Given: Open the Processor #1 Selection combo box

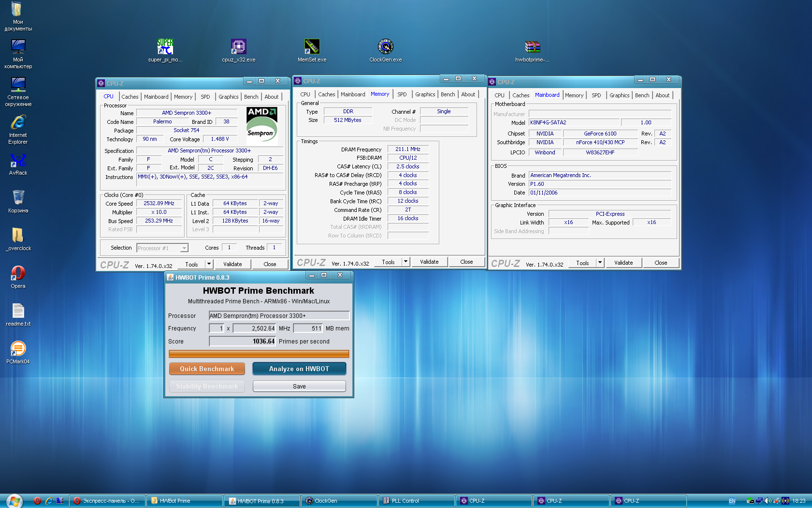Looking at the screenshot, I should tap(162, 248).
